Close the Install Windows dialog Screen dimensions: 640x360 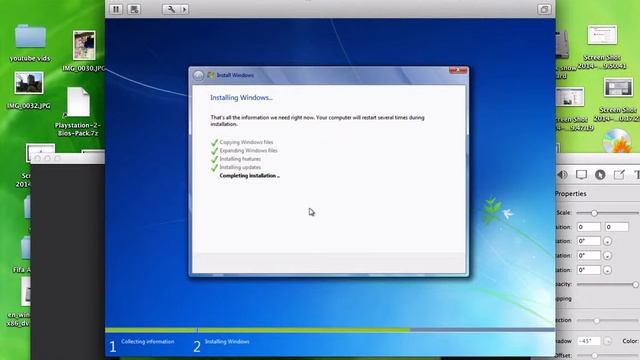click(458, 71)
